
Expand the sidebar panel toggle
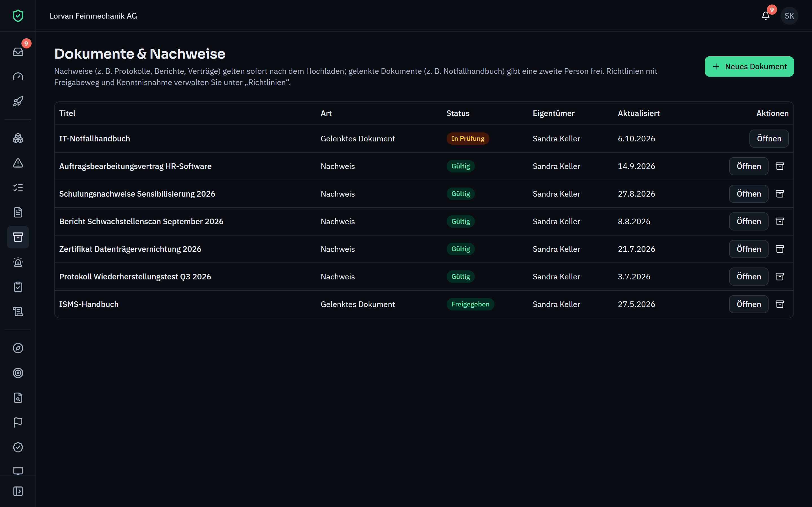tap(18, 491)
